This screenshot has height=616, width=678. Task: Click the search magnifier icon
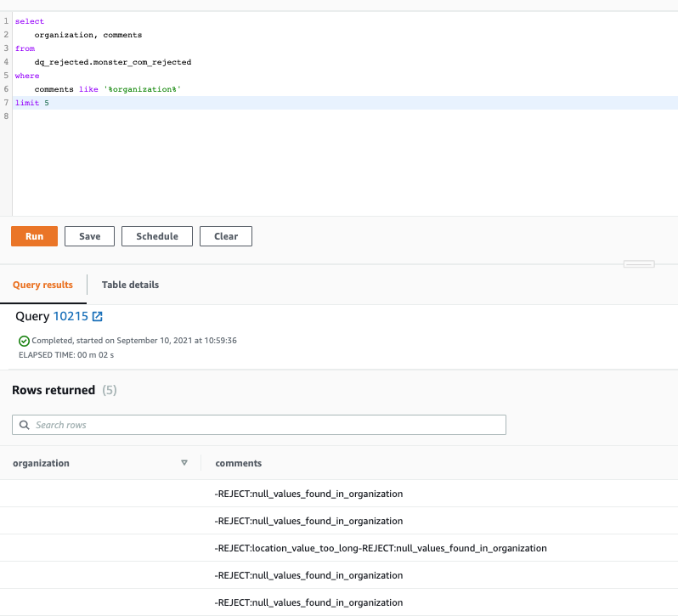click(25, 425)
